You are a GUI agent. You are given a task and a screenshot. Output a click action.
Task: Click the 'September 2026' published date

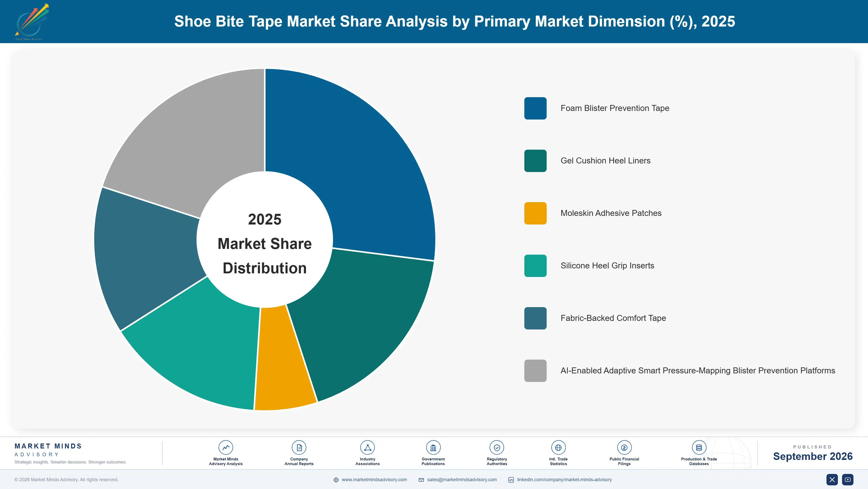(812, 456)
